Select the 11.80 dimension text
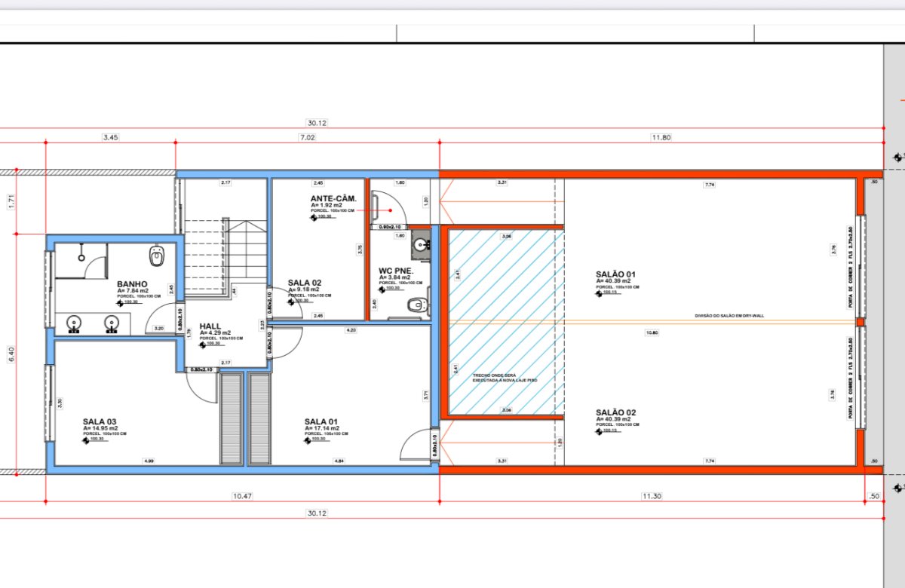Image resolution: width=905 pixels, height=588 pixels. click(661, 137)
